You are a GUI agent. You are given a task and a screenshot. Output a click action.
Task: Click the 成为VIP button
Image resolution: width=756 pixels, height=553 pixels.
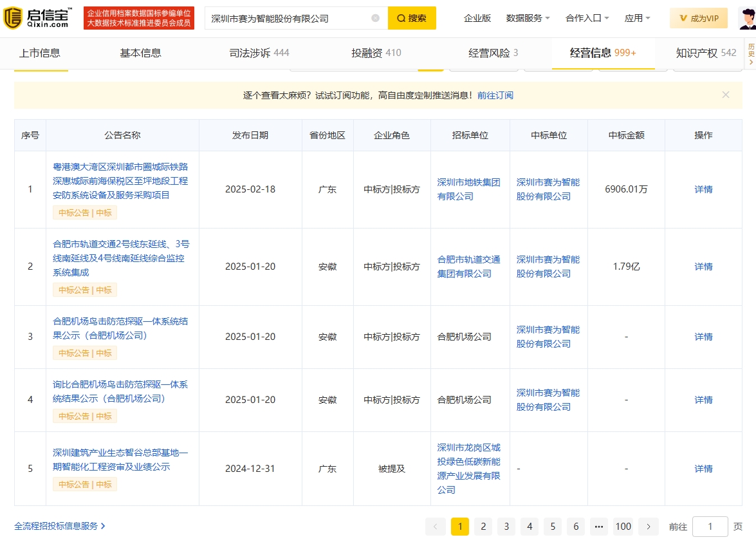699,18
